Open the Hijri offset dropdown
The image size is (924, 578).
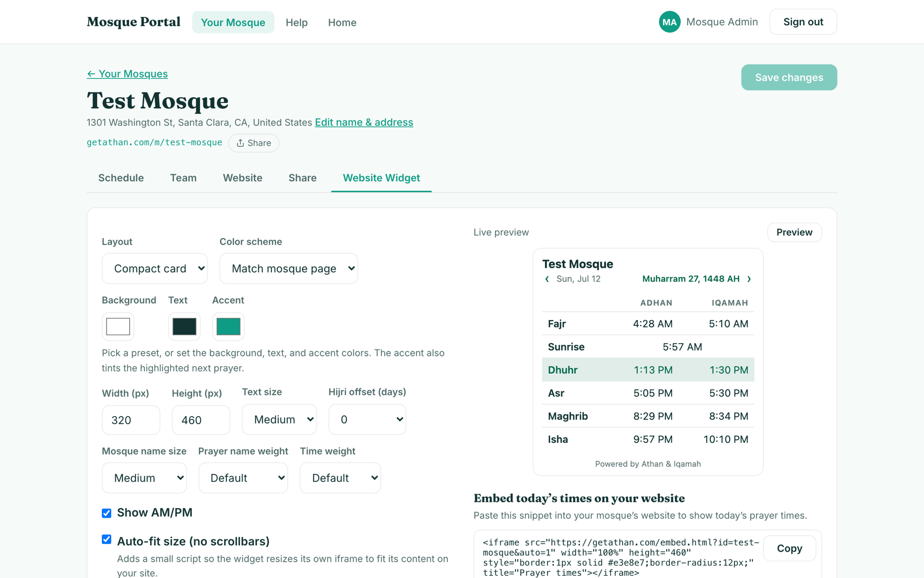click(x=367, y=419)
